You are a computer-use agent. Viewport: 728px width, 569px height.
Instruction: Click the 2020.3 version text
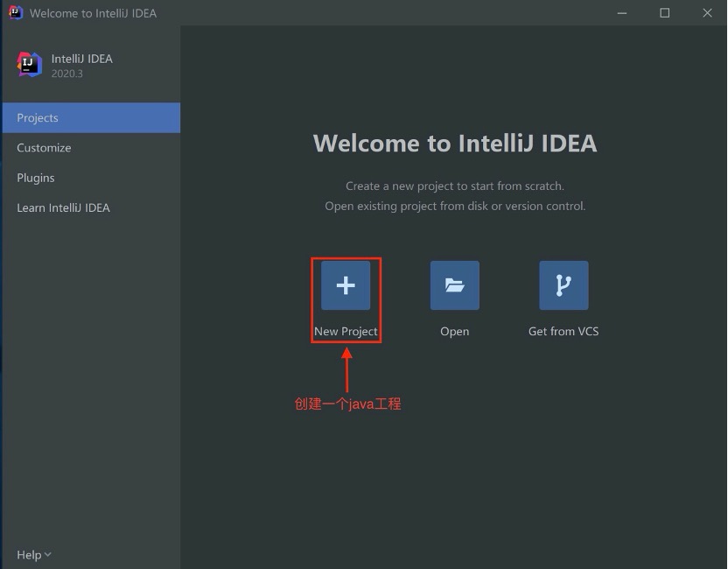coord(66,74)
